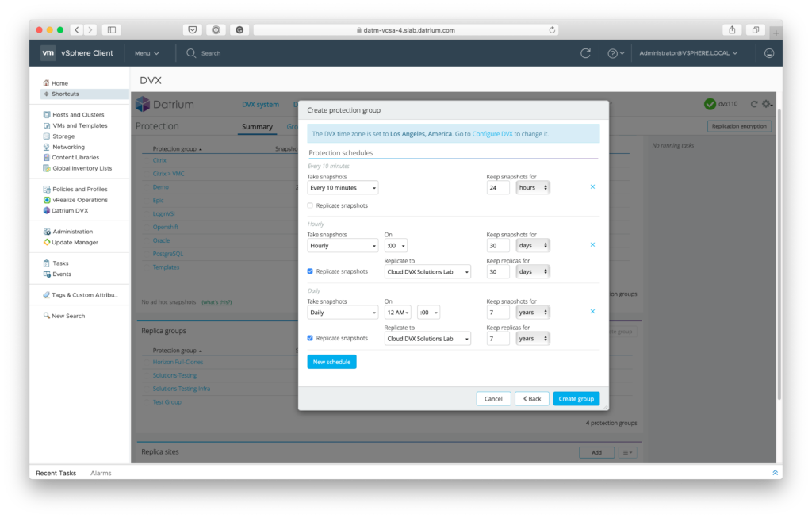Remove the Every 10 minutes schedule
Image resolution: width=812 pixels, height=518 pixels.
click(x=592, y=187)
